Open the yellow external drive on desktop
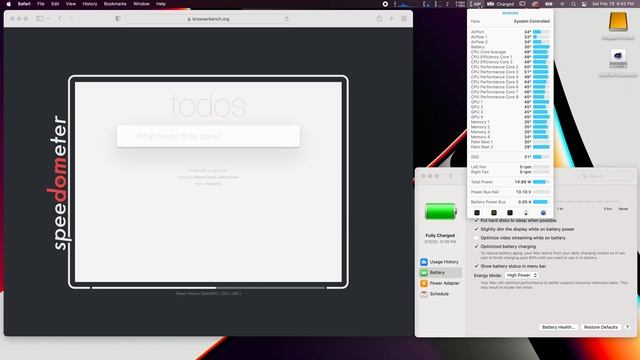640x360 pixels. tap(618, 22)
